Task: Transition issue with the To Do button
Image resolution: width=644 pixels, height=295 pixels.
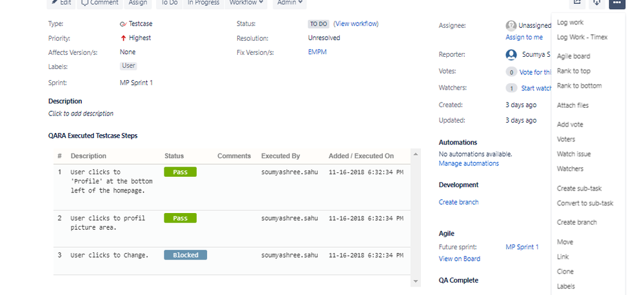Action: click(x=169, y=3)
